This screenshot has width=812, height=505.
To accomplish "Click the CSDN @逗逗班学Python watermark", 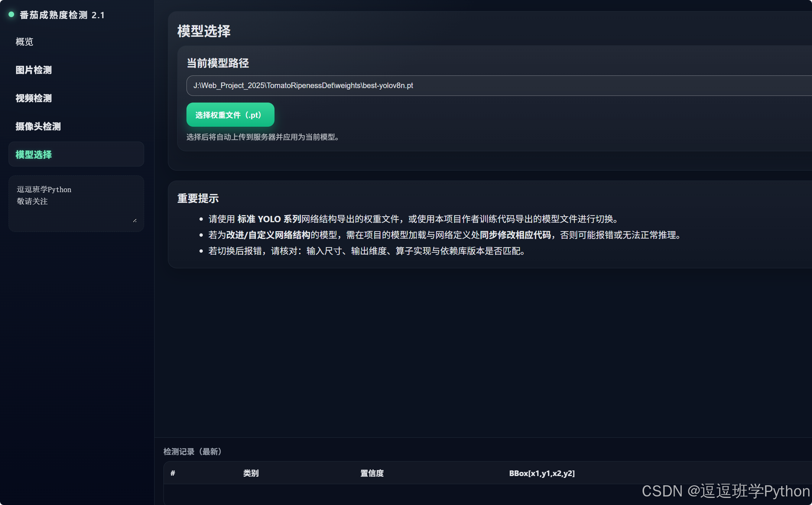I will (725, 491).
